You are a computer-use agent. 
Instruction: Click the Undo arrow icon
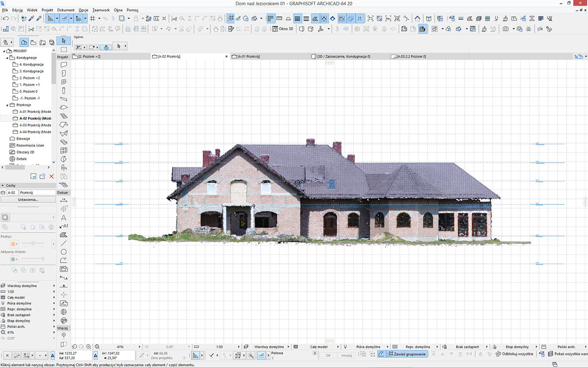tap(5, 19)
